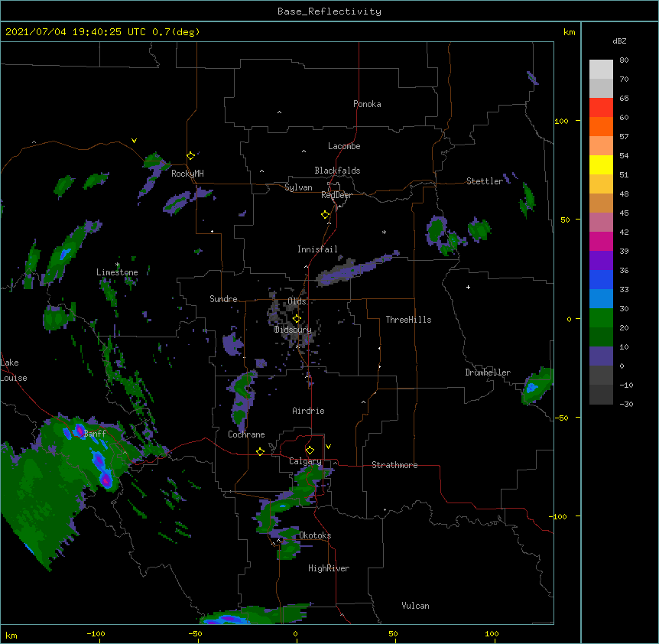Screen dimensions: 659x644
Task: Click the Vulcan label
Action: point(415,606)
